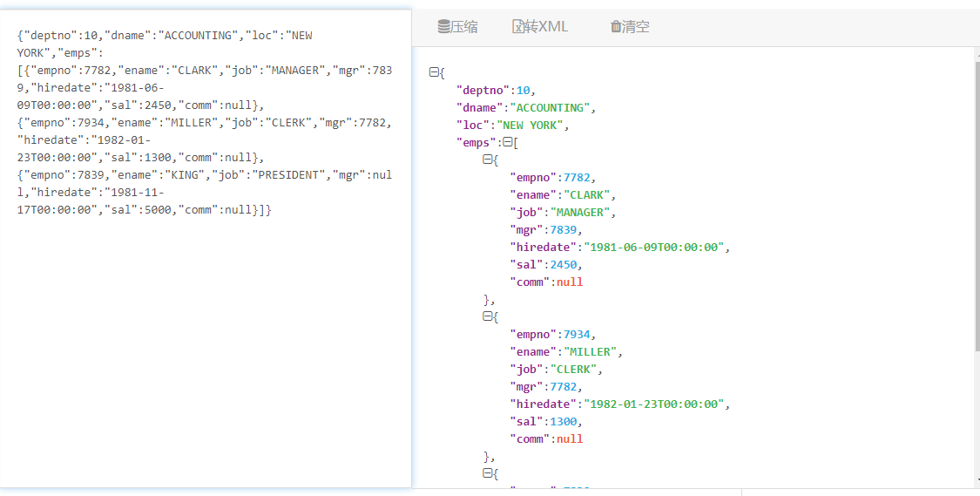Click the "CLARK" ename value
This screenshot has width=980, height=496.
(x=587, y=195)
